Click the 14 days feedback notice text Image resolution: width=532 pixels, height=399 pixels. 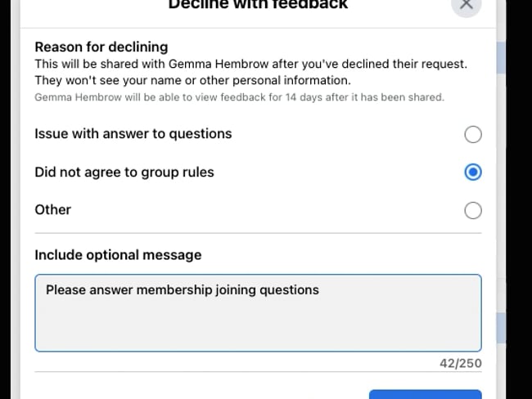pyautogui.click(x=239, y=97)
